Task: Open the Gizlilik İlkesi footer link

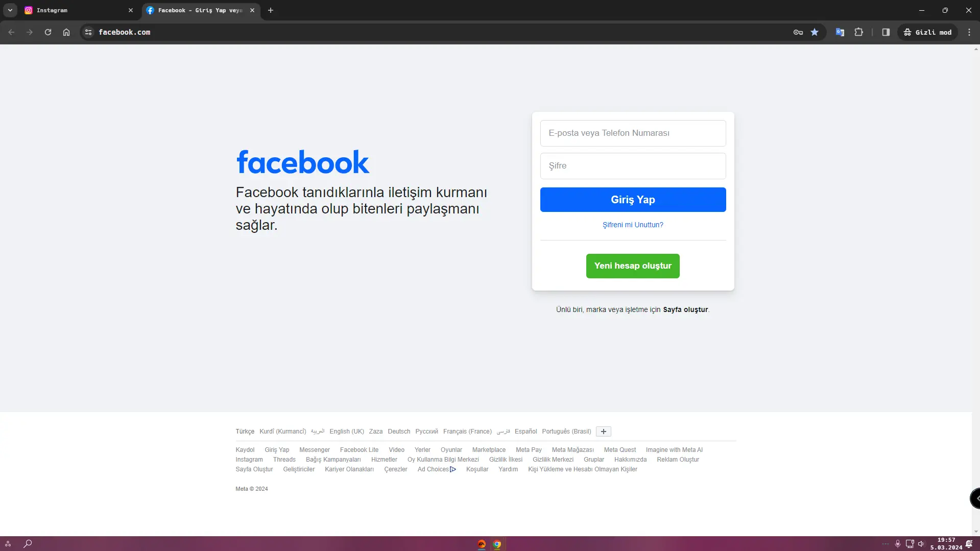Action: [x=506, y=460]
